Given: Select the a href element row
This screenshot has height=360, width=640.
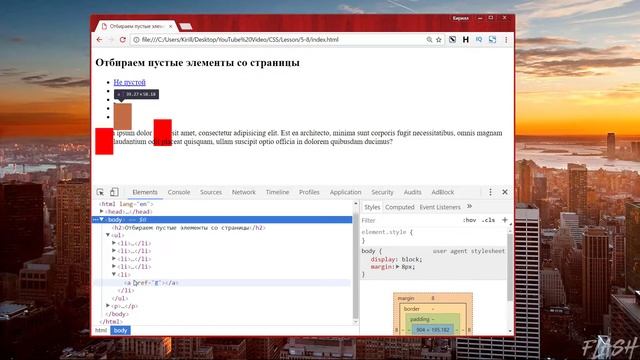Looking at the screenshot, I should point(222,282).
